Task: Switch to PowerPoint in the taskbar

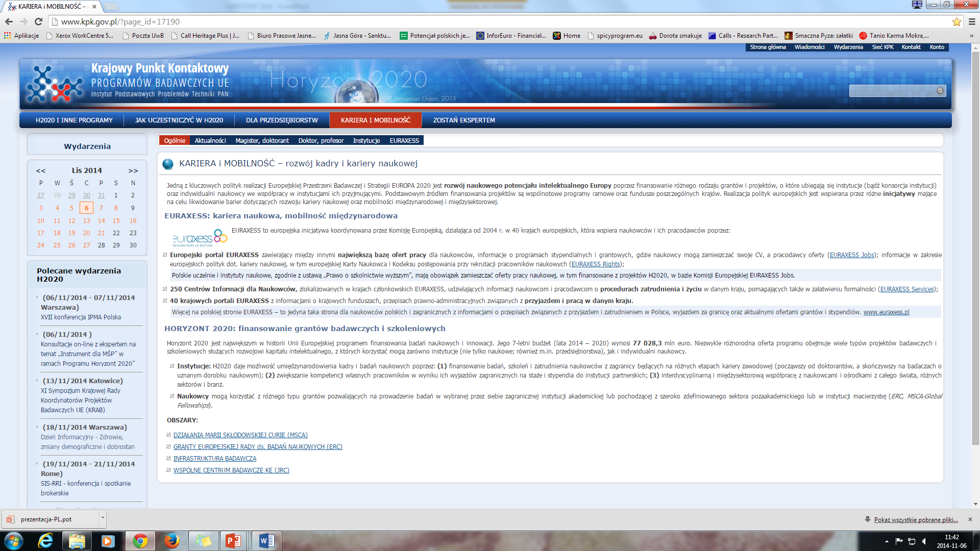Action: tap(233, 541)
